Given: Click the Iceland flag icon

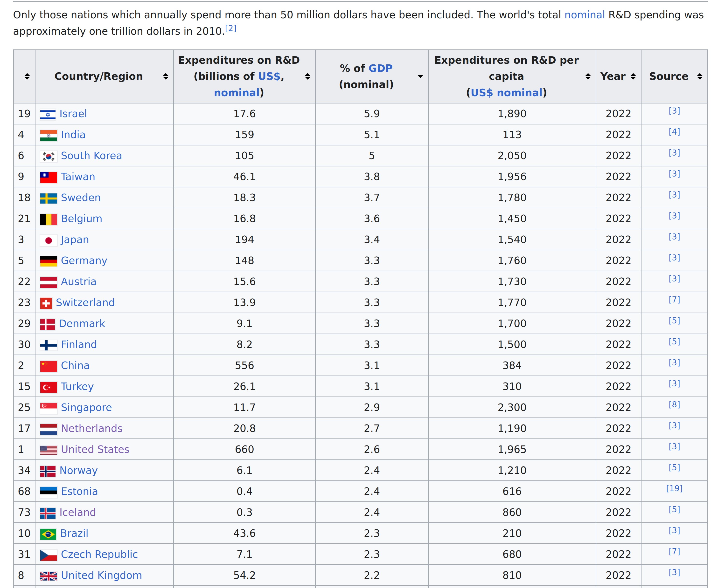Looking at the screenshot, I should [48, 513].
